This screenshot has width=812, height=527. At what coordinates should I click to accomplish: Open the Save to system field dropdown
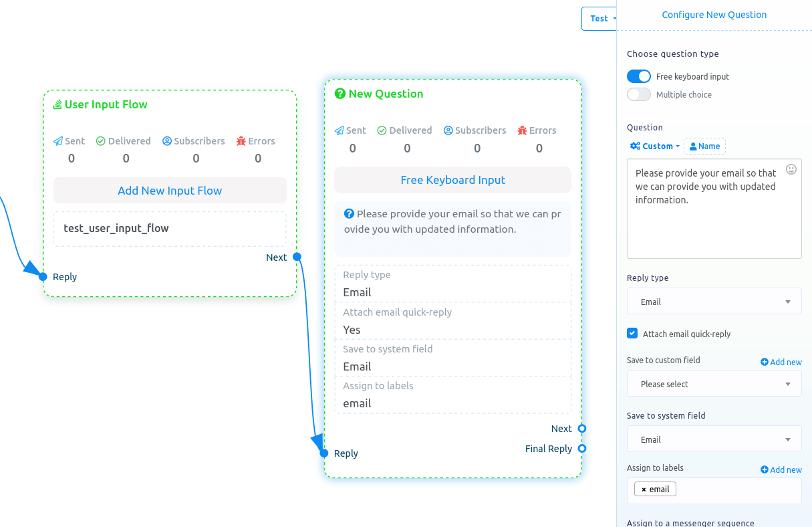point(714,439)
